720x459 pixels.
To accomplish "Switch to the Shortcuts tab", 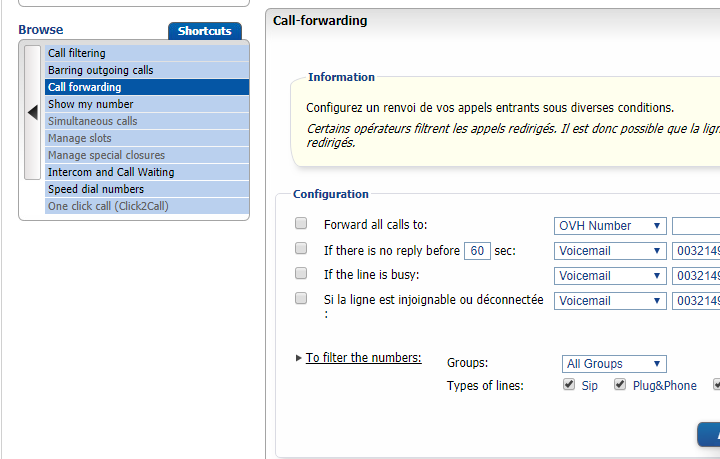I will [204, 31].
